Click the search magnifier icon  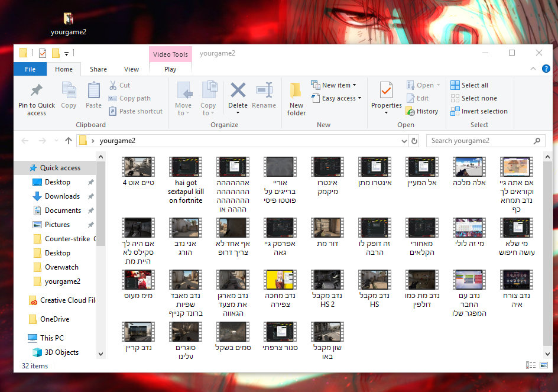coord(537,141)
